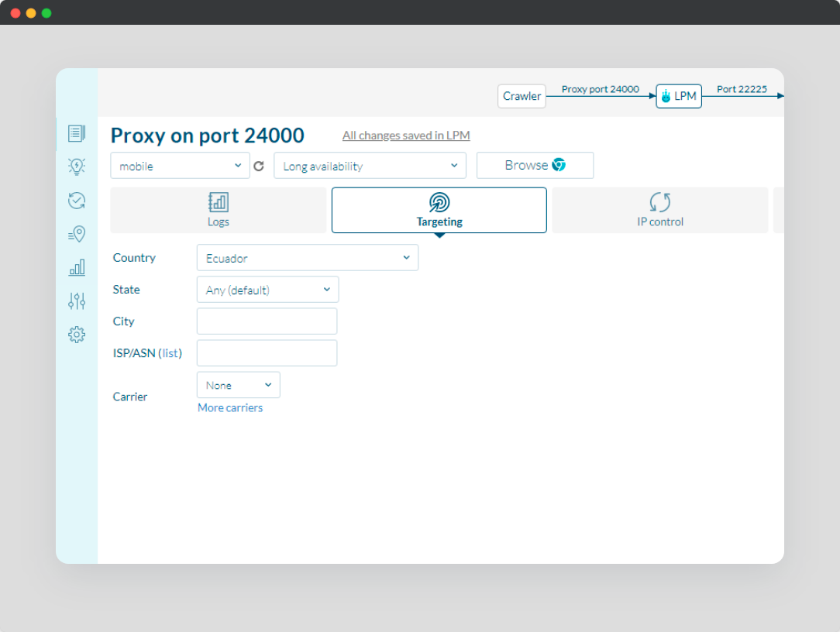Viewport: 840px width, 632px height.
Task: Click the ISP/ASN list link
Action: 170,353
